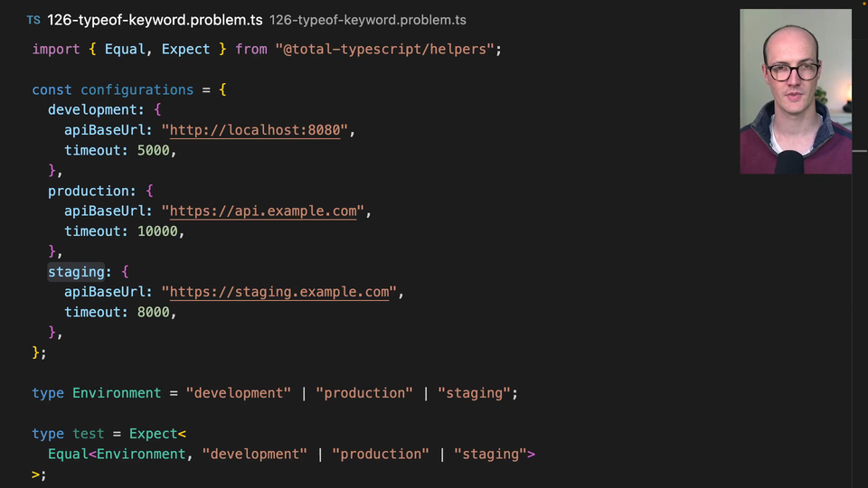
Task: Click the configurations variable name
Action: coord(137,89)
